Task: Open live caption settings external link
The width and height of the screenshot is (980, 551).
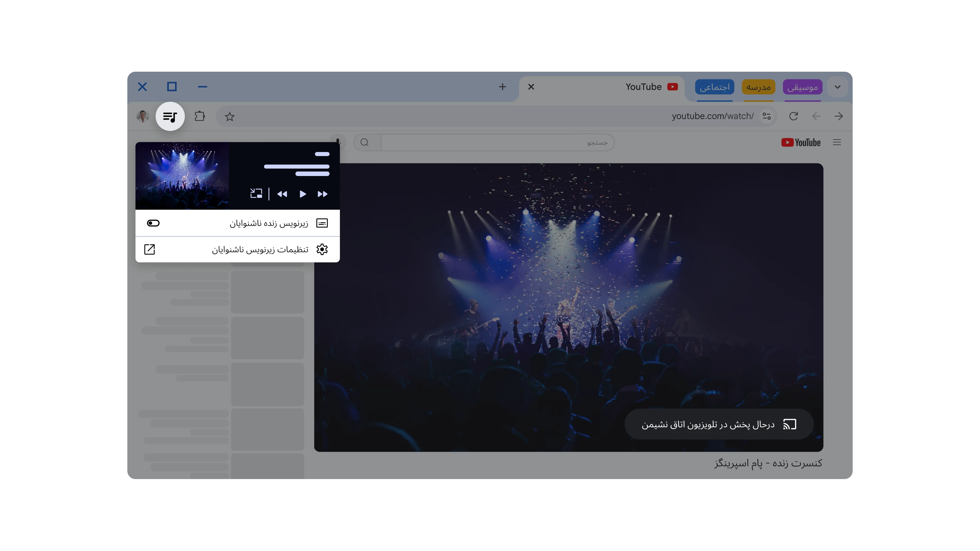Action: point(150,249)
